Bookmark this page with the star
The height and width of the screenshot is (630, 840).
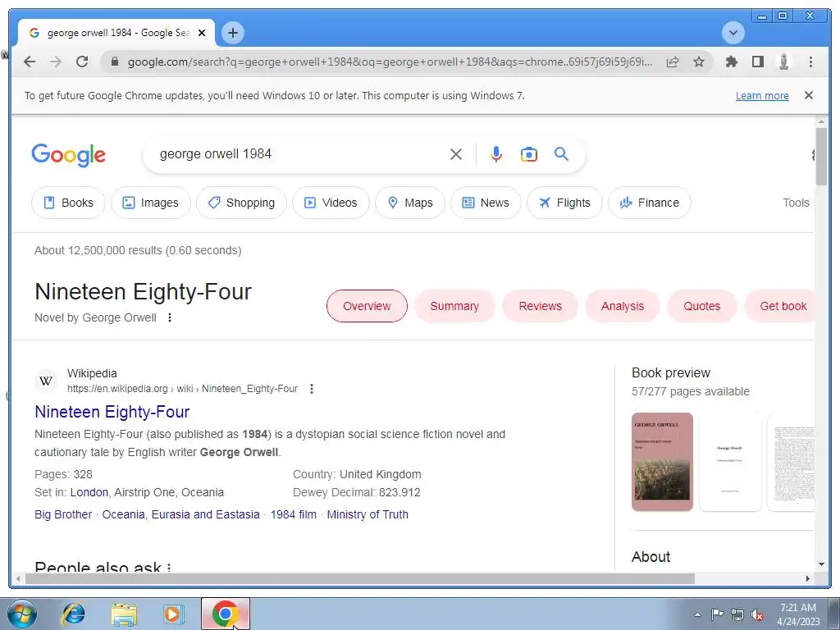699,62
